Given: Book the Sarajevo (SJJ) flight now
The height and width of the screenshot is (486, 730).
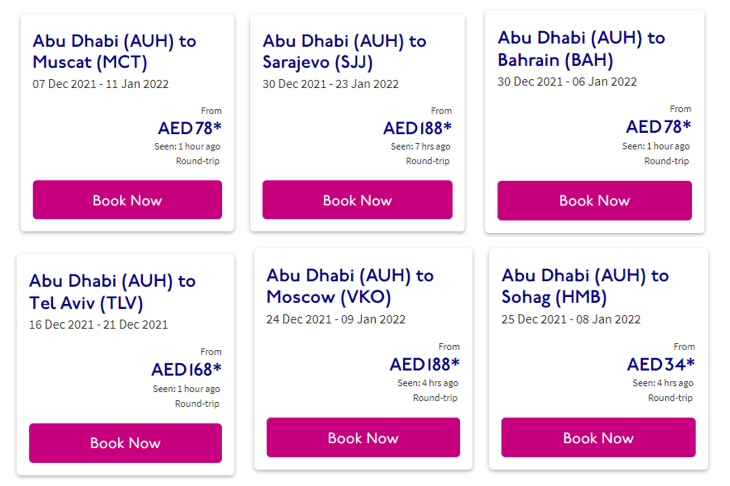Looking at the screenshot, I should coord(357,200).
